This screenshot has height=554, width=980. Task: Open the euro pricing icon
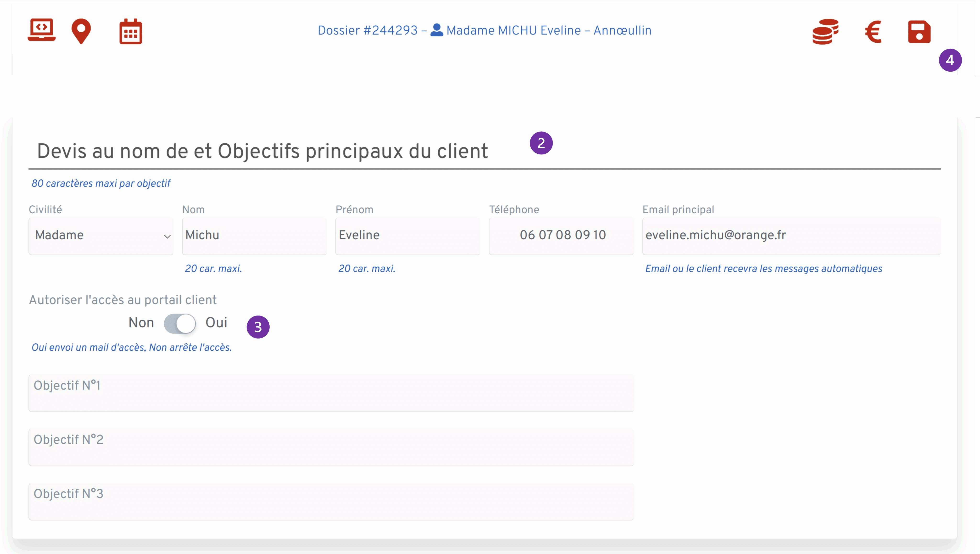873,32
